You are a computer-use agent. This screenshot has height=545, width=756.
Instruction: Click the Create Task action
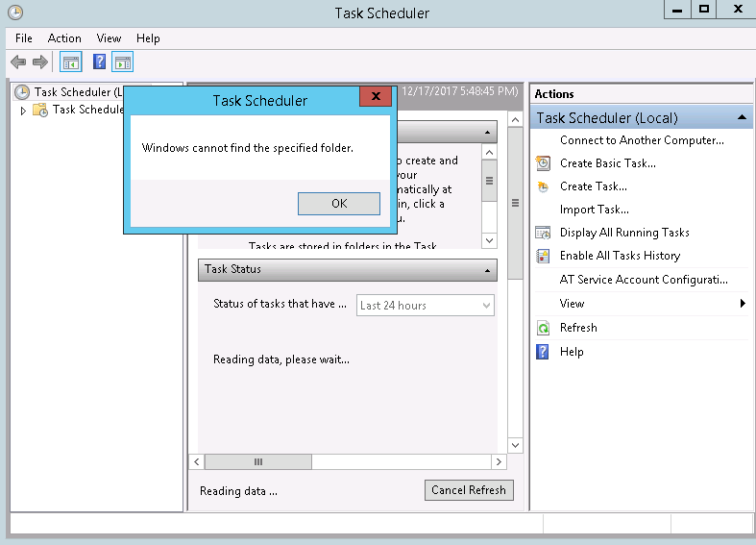(x=593, y=186)
